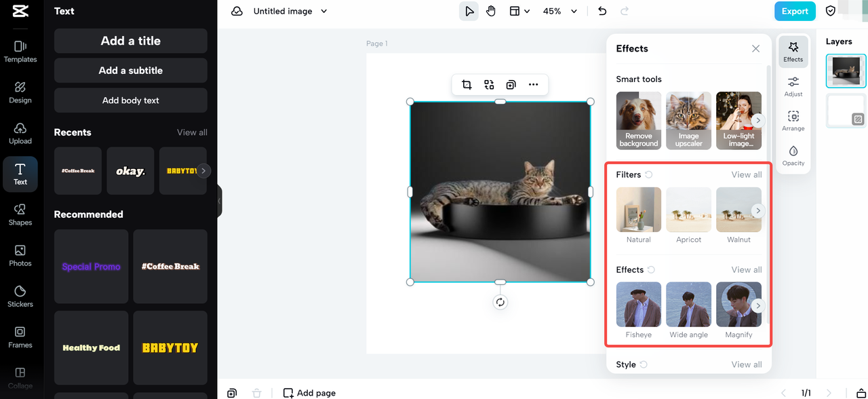Apply Low-light image smart tool
The height and width of the screenshot is (399, 868).
tap(738, 121)
